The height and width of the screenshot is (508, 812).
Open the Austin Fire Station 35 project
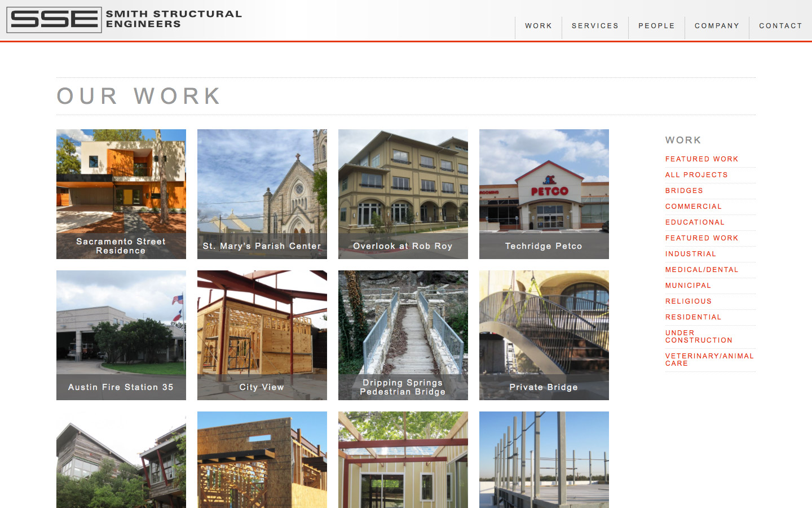click(x=121, y=335)
